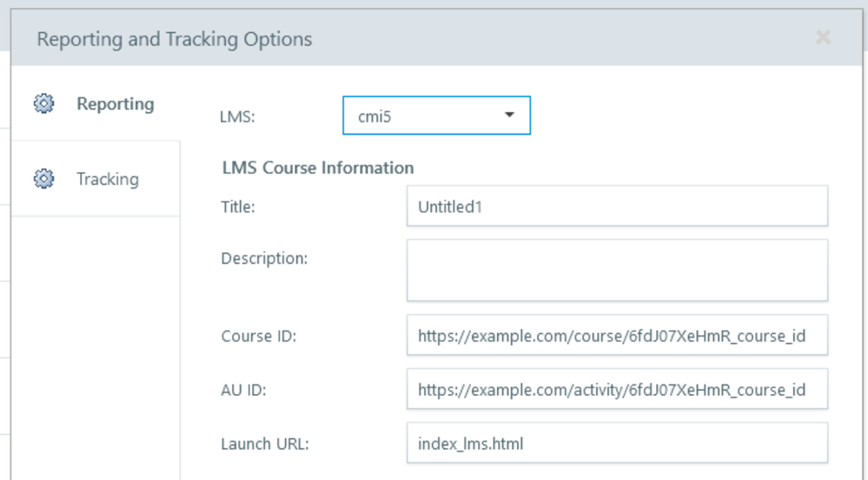Click the "Course ID:" label
Viewport: 868px width, 480px height.
point(259,336)
